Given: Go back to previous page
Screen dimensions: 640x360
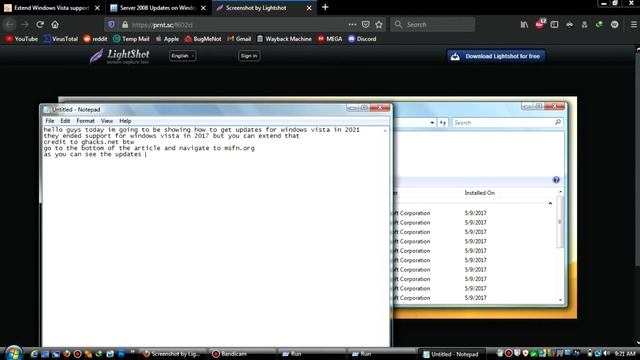Looking at the screenshot, I should coord(10,24).
